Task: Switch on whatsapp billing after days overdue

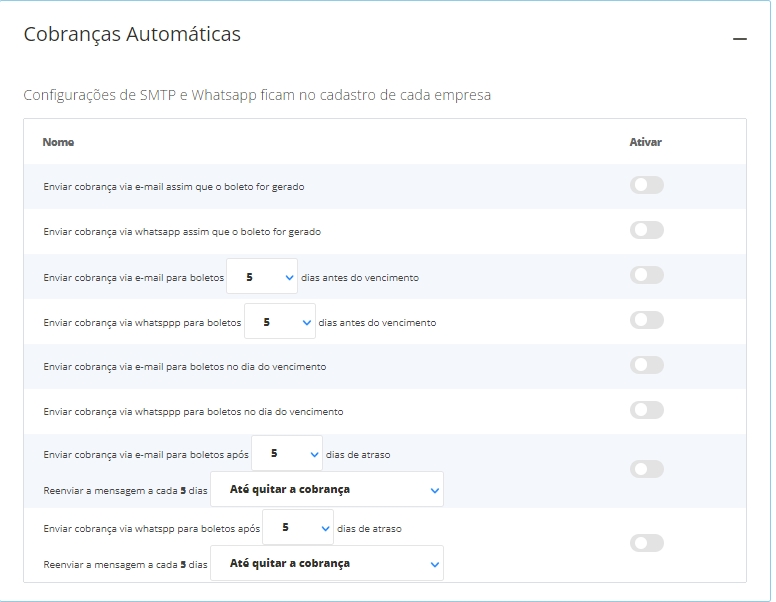Action: (x=646, y=543)
